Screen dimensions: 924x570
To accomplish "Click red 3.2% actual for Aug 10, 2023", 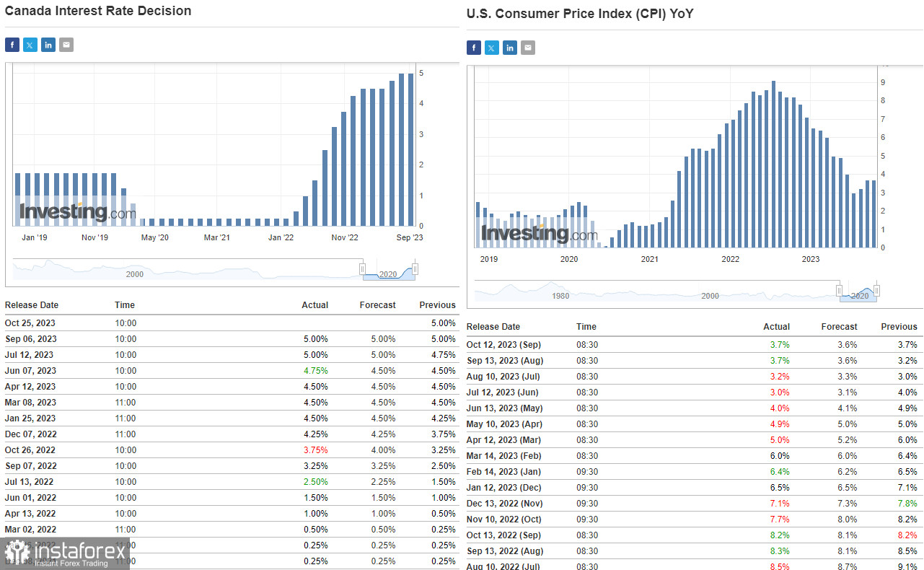I will point(780,377).
